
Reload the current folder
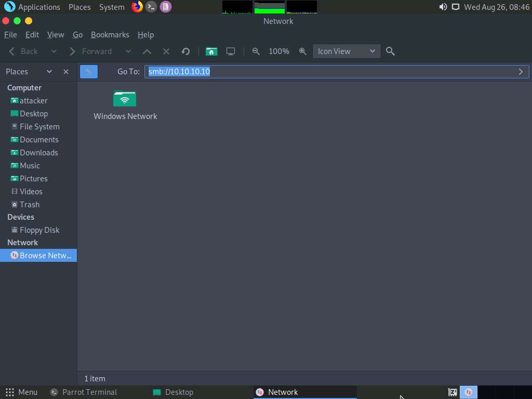(185, 51)
